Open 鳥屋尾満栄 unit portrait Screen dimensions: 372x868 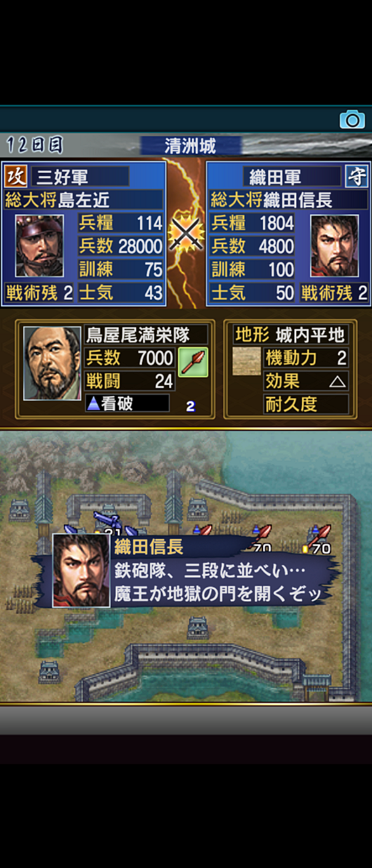[52, 364]
